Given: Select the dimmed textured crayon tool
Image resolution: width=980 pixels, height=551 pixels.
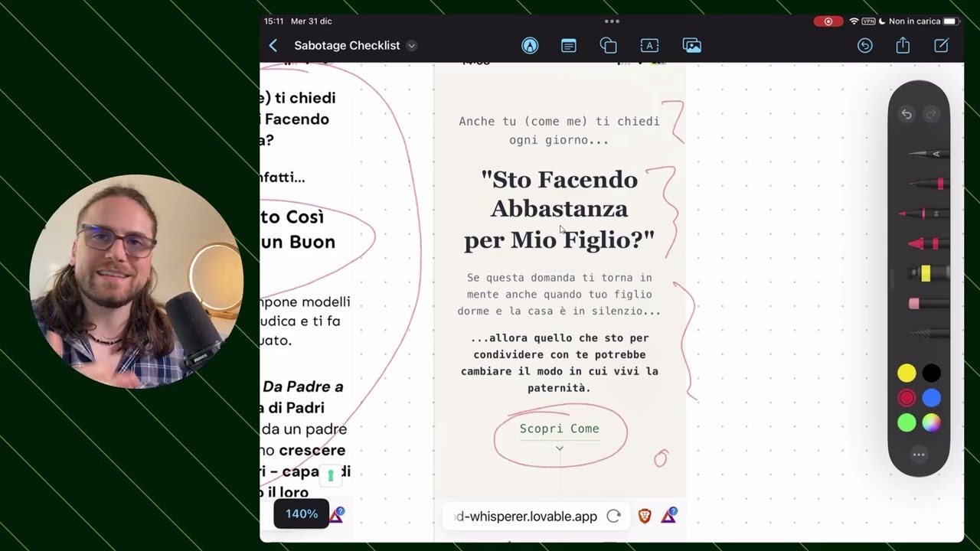Looking at the screenshot, I should [x=929, y=334].
